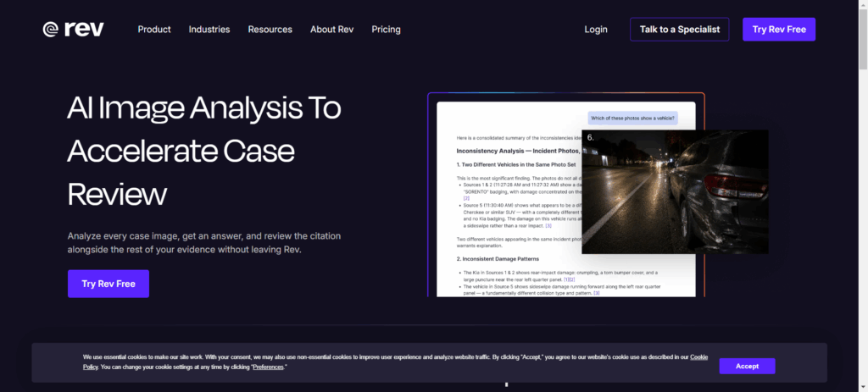Click Try Rev Free in the header
This screenshot has height=392, width=868.
pyautogui.click(x=779, y=30)
